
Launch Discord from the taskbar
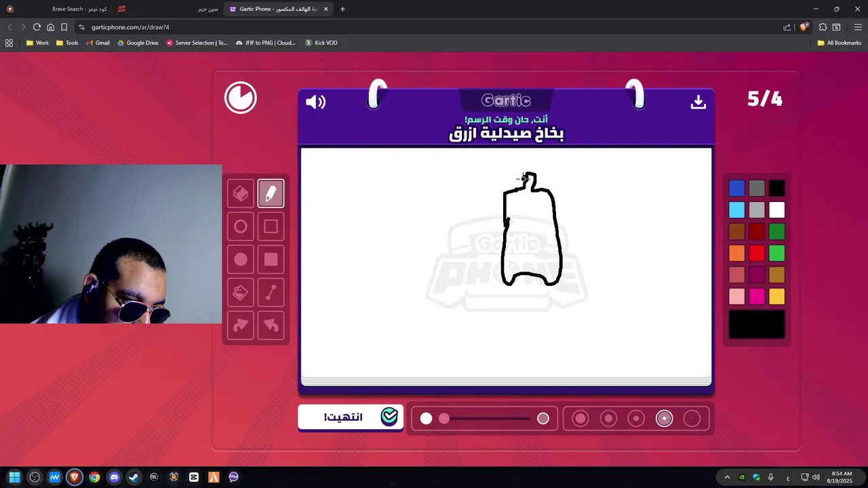click(114, 477)
